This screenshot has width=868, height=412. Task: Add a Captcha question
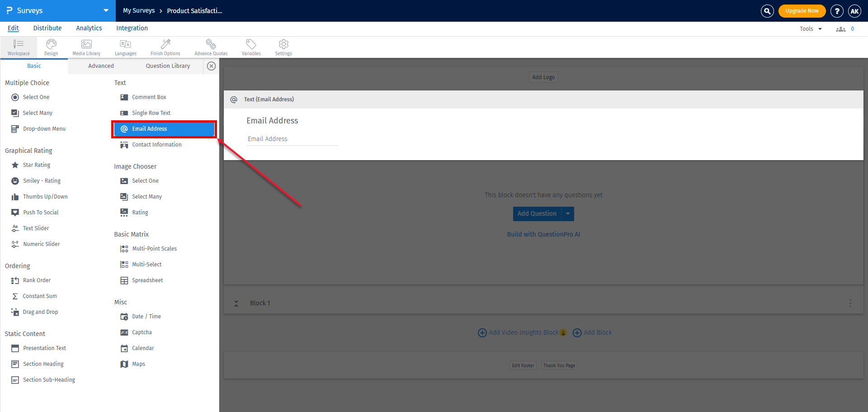141,332
